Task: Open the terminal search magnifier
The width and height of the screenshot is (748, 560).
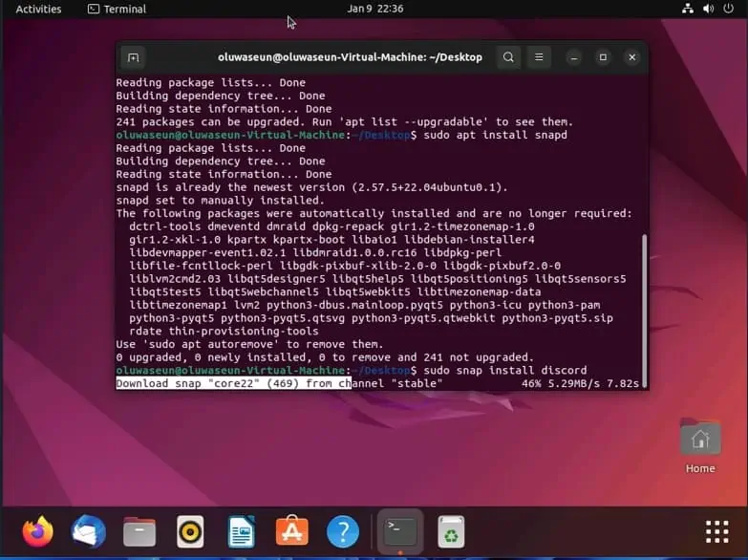Action: coord(508,57)
